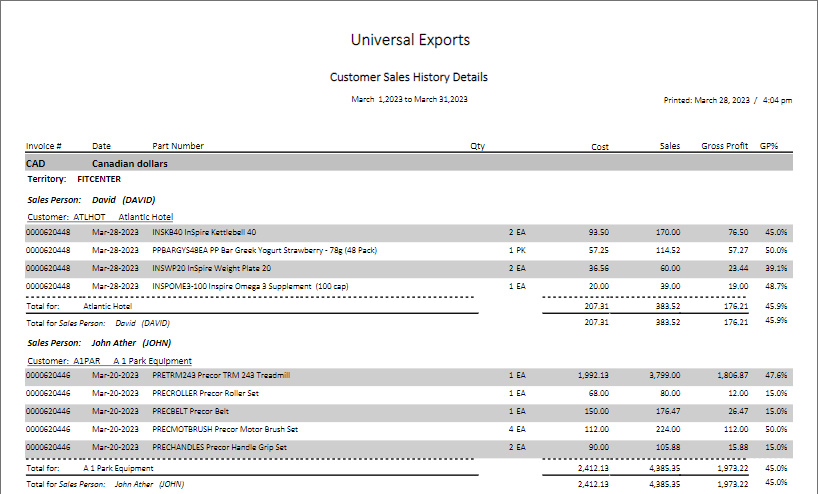Click the March 1, 2023 date range text
This screenshot has height=494, width=818.
click(x=410, y=100)
